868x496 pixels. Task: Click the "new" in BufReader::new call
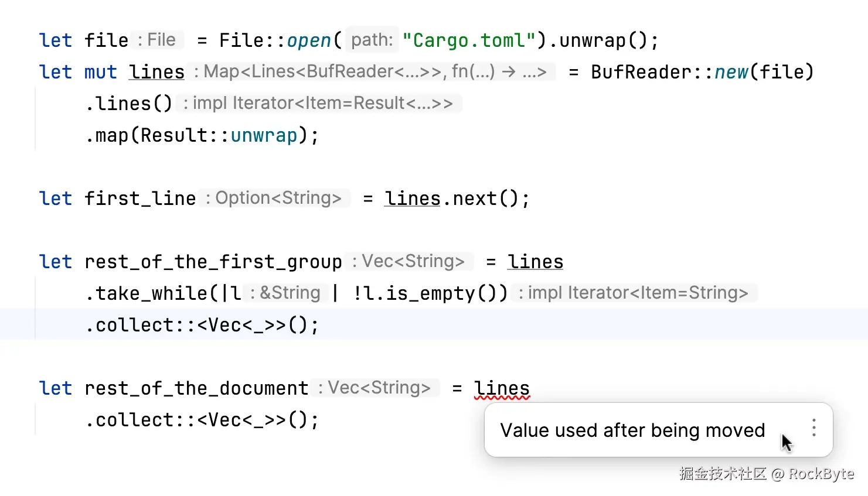click(x=731, y=71)
